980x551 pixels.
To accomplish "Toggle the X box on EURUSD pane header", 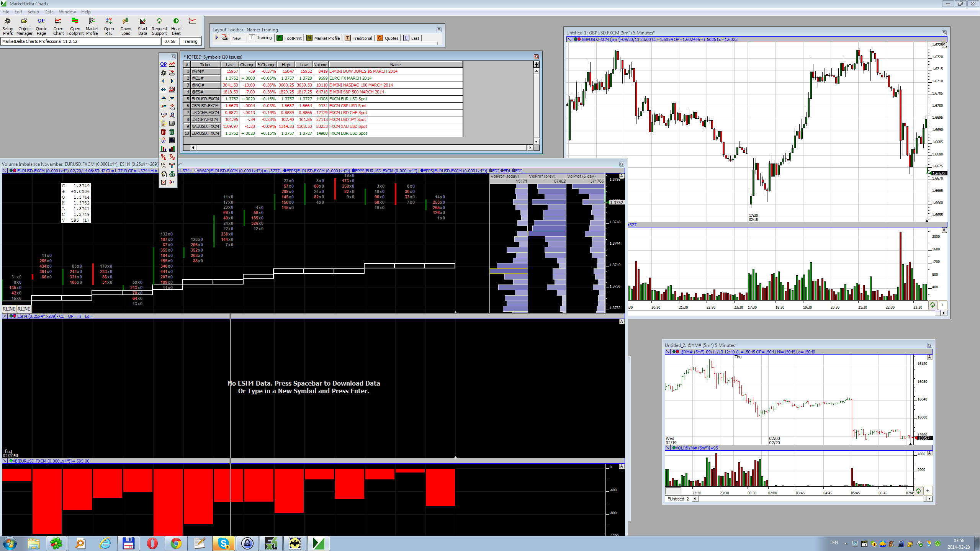I will (5, 171).
